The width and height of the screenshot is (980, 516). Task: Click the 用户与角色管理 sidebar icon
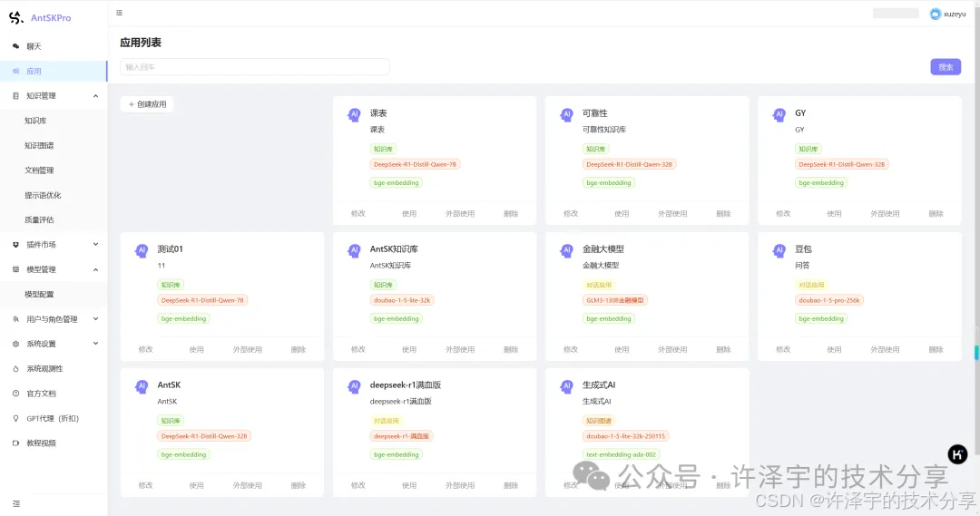pyautogui.click(x=15, y=319)
